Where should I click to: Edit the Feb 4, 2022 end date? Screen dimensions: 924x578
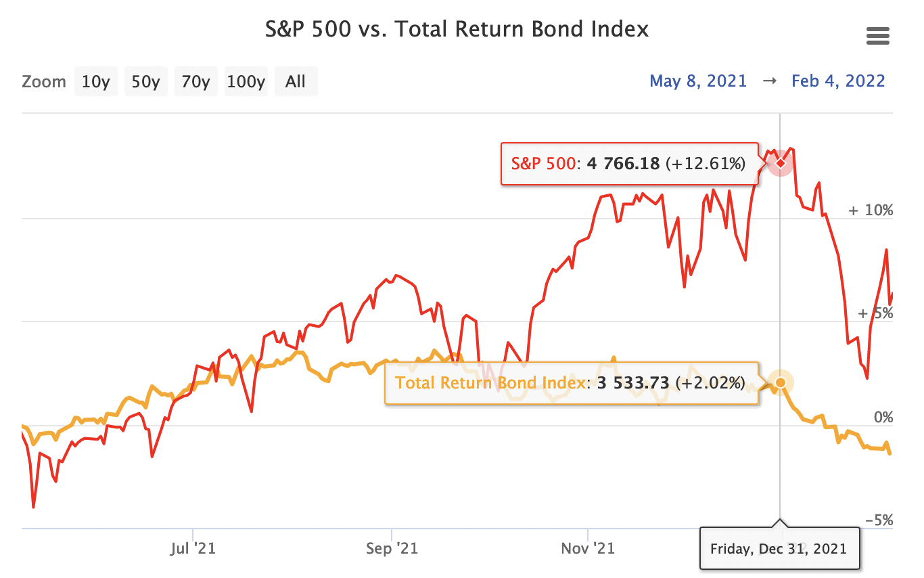[x=838, y=81]
